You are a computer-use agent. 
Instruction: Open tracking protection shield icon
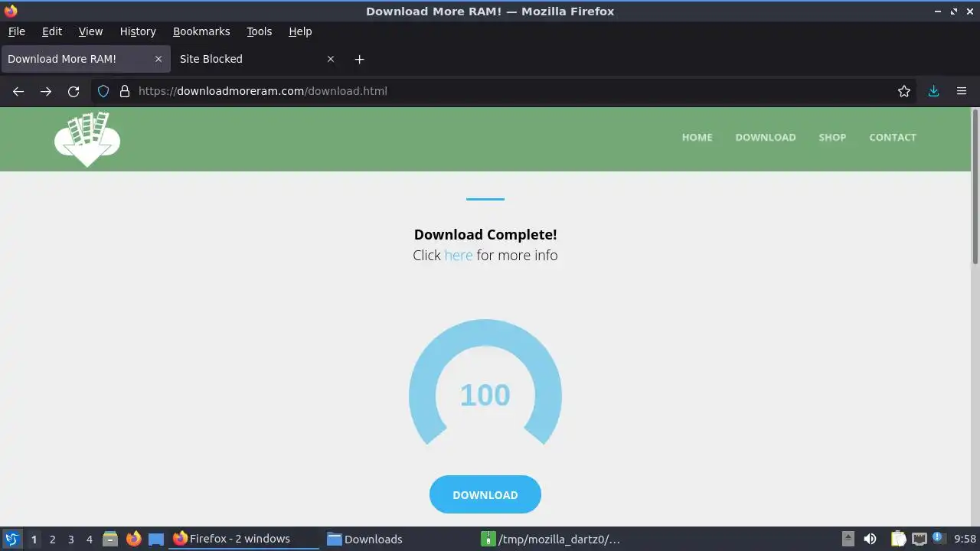103,91
